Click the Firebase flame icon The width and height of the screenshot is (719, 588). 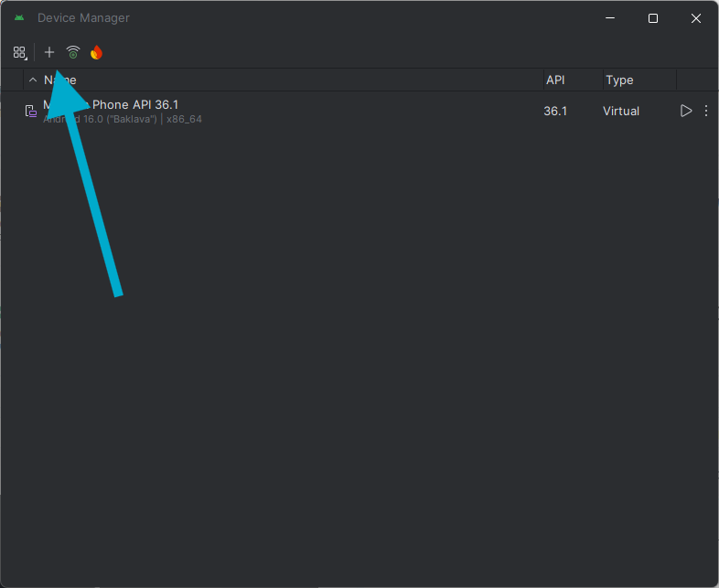pyautogui.click(x=96, y=53)
